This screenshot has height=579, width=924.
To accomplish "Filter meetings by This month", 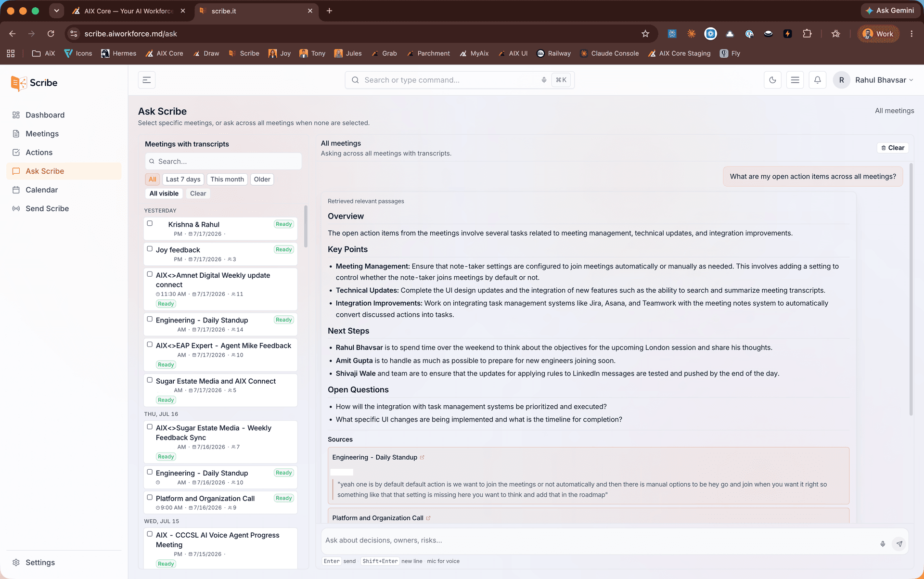I will coord(227,180).
